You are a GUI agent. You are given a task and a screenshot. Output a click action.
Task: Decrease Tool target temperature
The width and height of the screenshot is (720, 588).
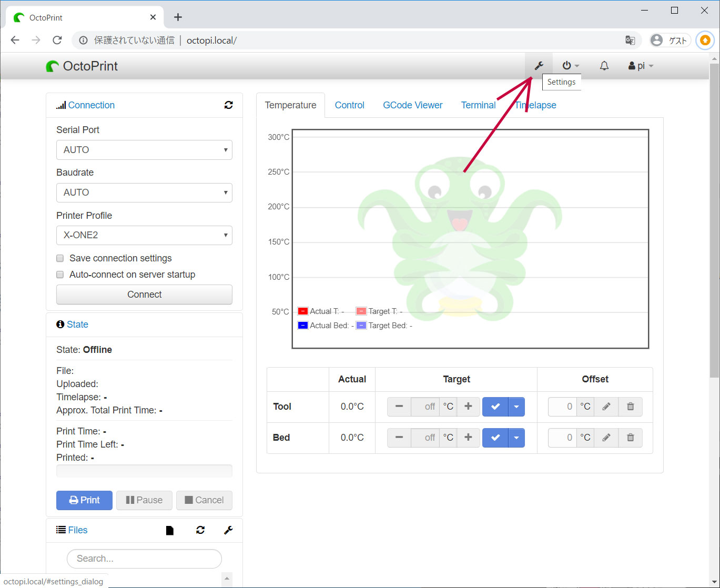coord(399,407)
